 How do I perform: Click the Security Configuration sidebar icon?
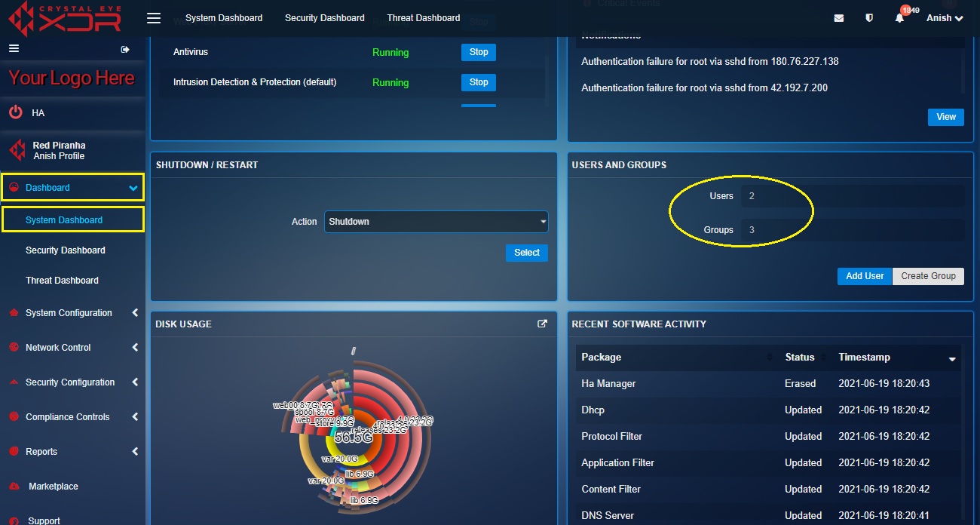[13, 382]
